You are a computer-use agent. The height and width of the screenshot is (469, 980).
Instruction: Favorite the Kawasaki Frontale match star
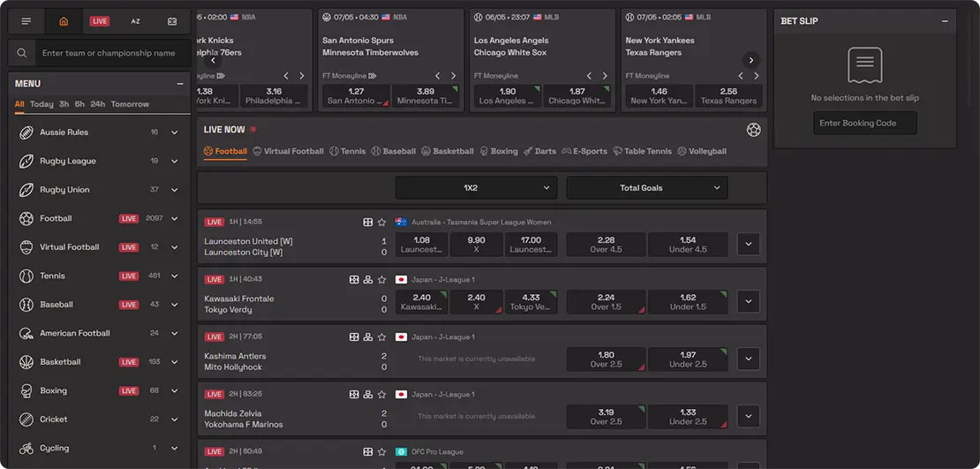(382, 279)
